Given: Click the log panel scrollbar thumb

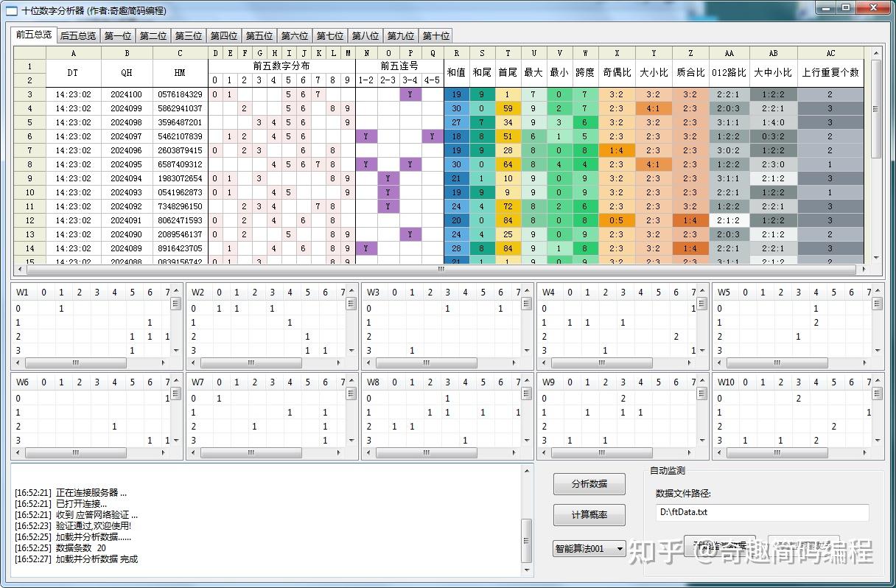Looking at the screenshot, I should pos(527,541).
